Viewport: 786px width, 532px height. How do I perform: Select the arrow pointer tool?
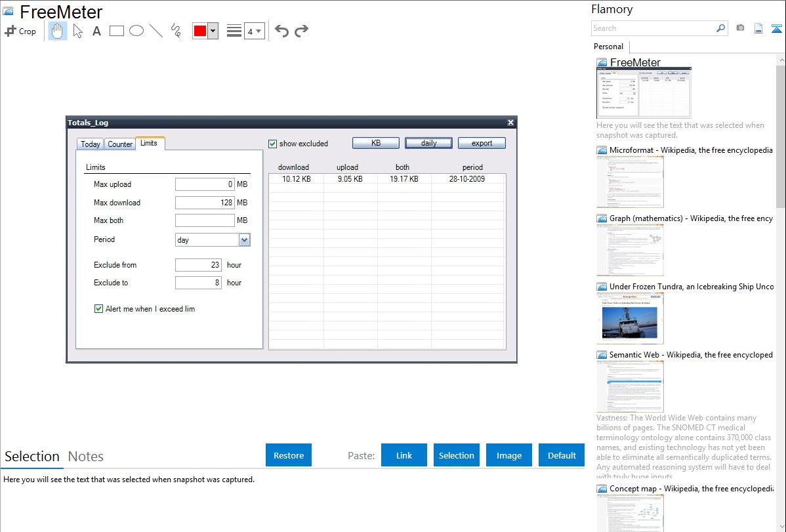77,31
